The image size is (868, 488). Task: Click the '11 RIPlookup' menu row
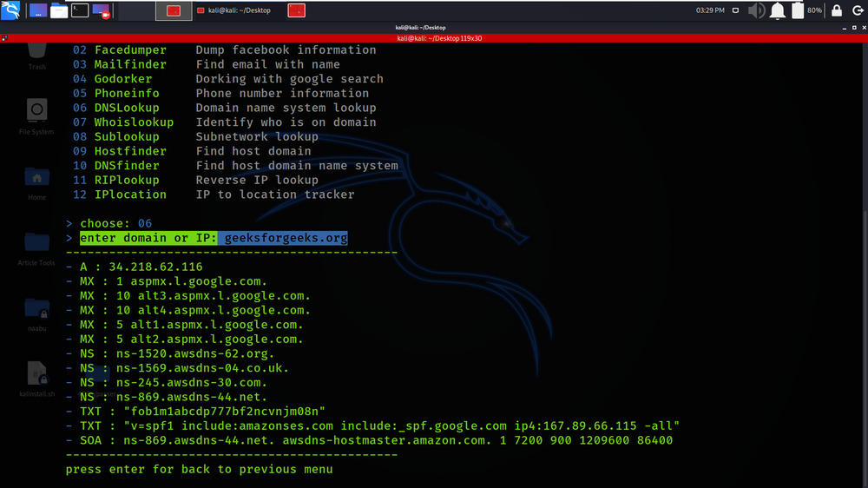(x=195, y=180)
